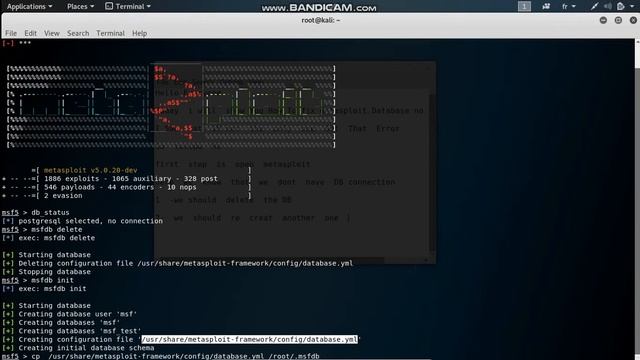Click the 'exec: msfdb delete' line
This screenshot has width=640, height=360.
(49, 238)
